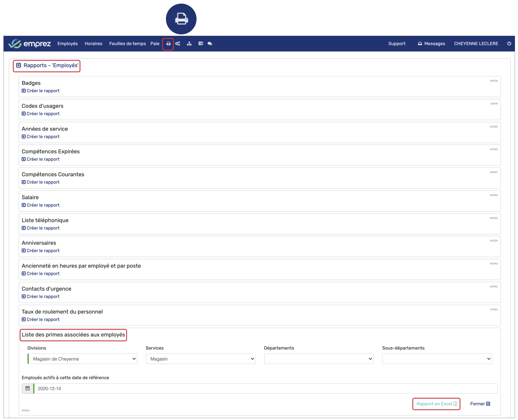518x420 pixels.
Task: Open the list/server icon in navbar
Action: (x=201, y=44)
